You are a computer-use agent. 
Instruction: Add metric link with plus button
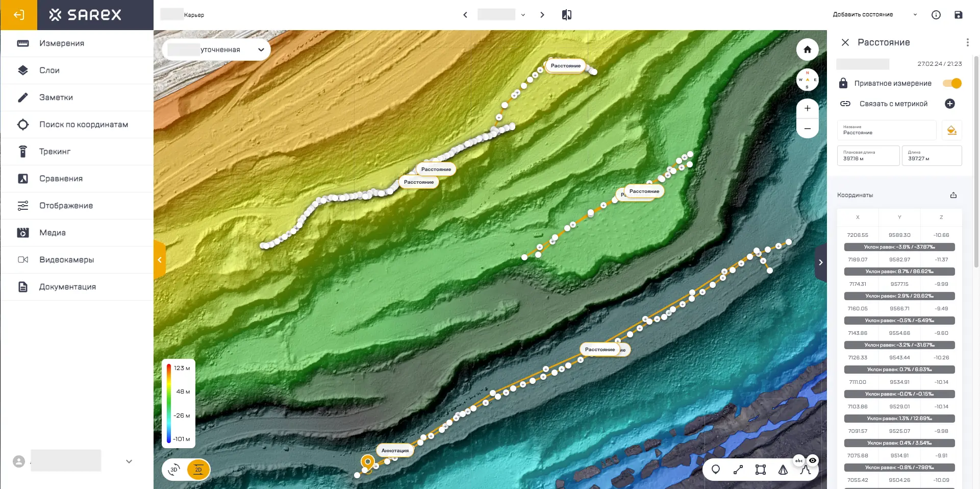pos(949,104)
